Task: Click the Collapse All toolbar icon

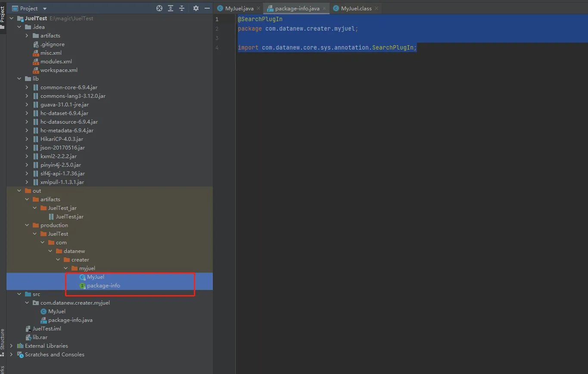Action: (x=182, y=8)
